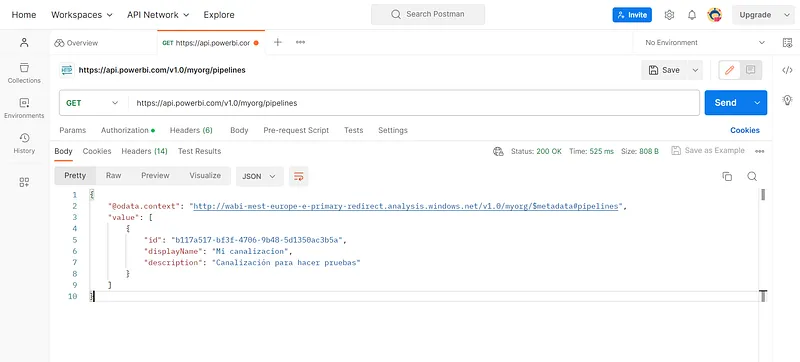Select the Visualize view mode

click(205, 175)
